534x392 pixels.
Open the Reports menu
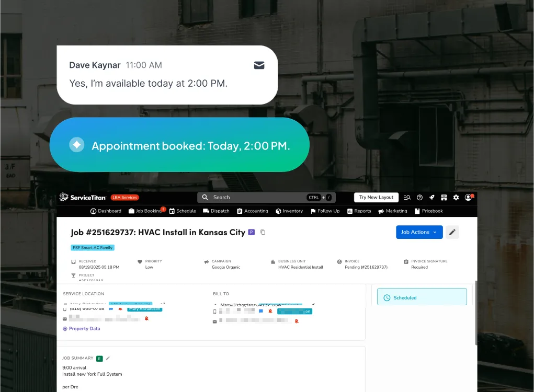pyautogui.click(x=359, y=211)
